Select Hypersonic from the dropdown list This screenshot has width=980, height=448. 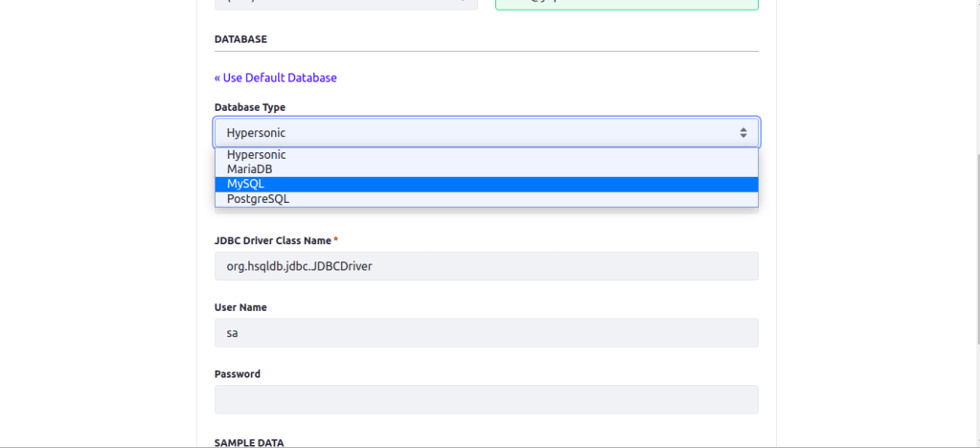tap(257, 154)
